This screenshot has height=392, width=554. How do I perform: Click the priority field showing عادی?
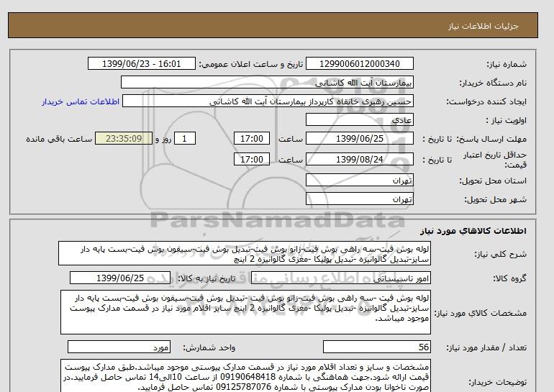pyautogui.click(x=359, y=119)
